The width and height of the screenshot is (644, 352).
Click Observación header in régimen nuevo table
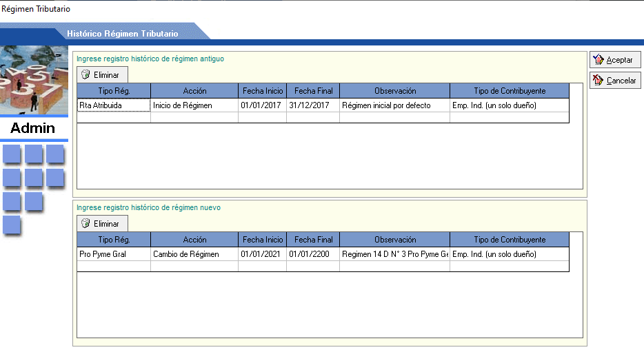coord(394,240)
